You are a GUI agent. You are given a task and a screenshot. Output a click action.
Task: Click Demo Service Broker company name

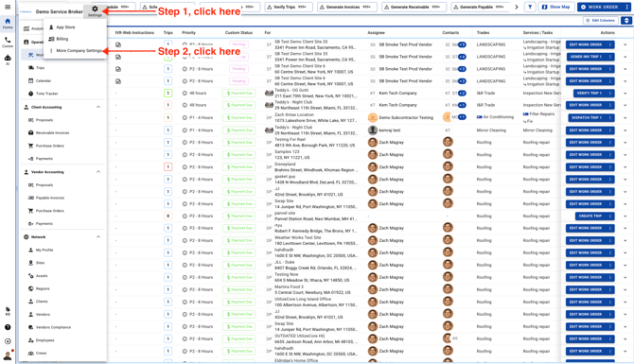(x=59, y=11)
